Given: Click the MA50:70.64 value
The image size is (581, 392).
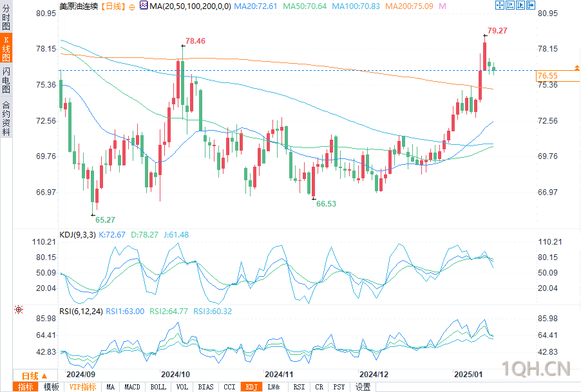Looking at the screenshot, I should click(x=305, y=6).
